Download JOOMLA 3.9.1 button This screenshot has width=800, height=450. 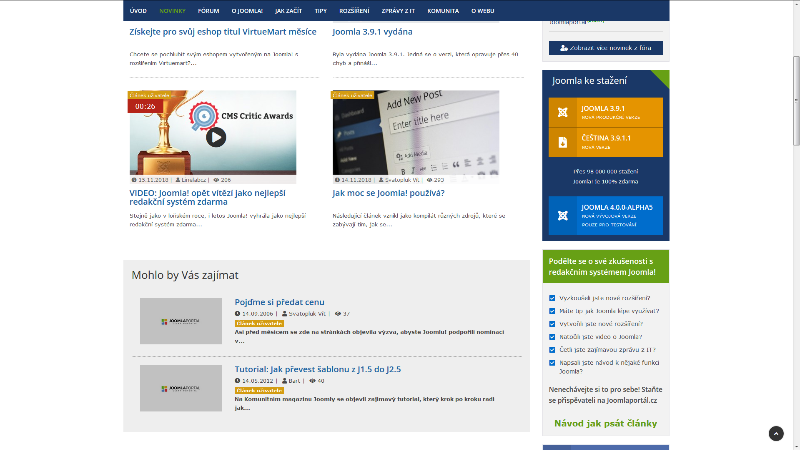point(606,112)
